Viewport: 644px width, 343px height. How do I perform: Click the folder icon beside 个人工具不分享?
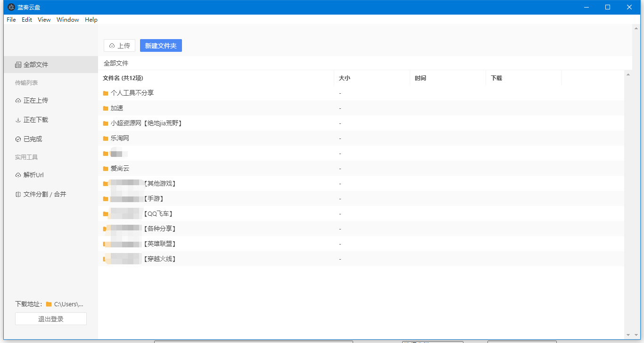point(105,93)
